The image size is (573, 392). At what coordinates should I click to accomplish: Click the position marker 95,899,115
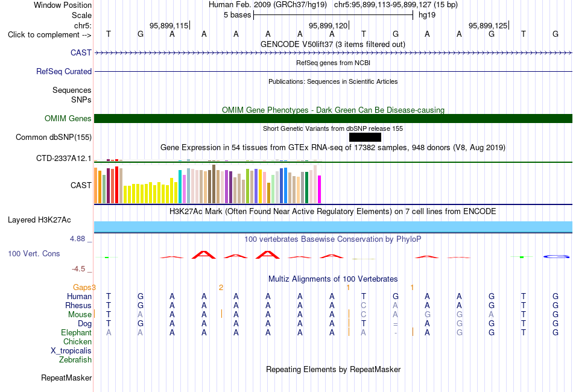point(169,25)
